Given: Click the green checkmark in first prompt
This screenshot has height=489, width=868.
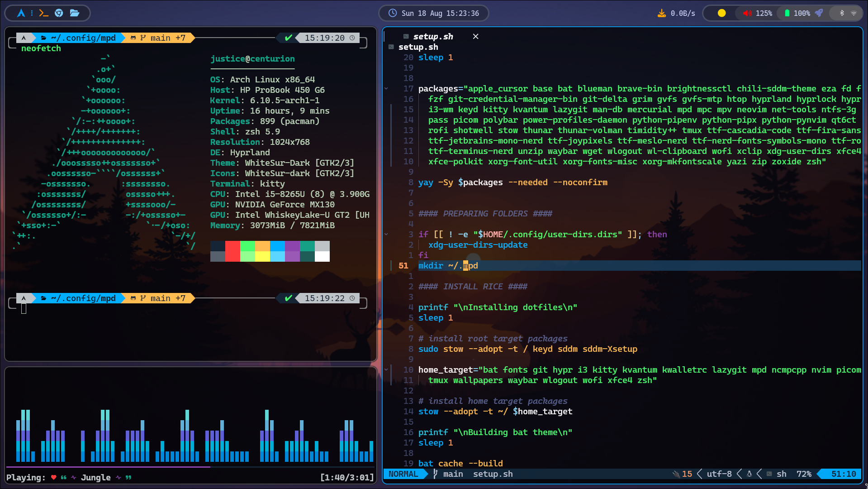Looking at the screenshot, I should 288,38.
